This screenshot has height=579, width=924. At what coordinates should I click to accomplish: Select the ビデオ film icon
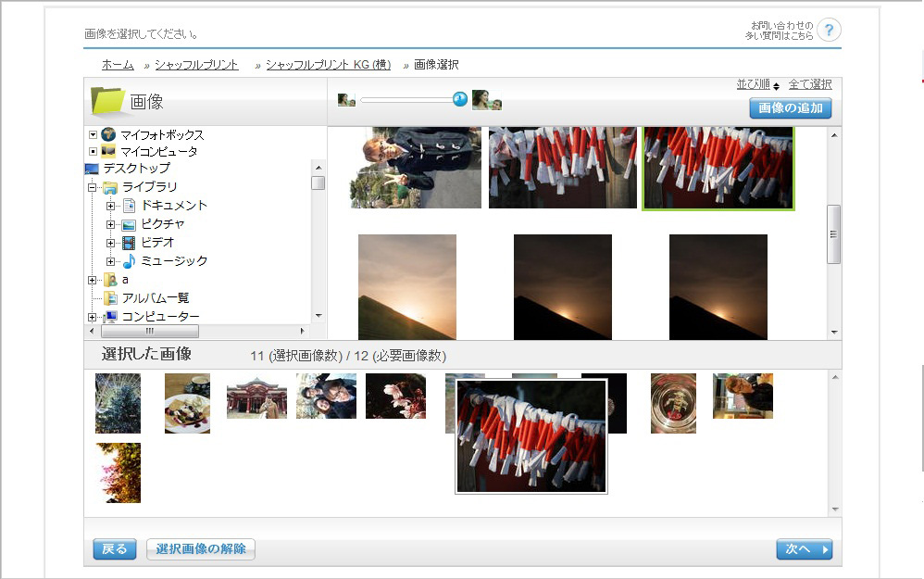click(129, 243)
